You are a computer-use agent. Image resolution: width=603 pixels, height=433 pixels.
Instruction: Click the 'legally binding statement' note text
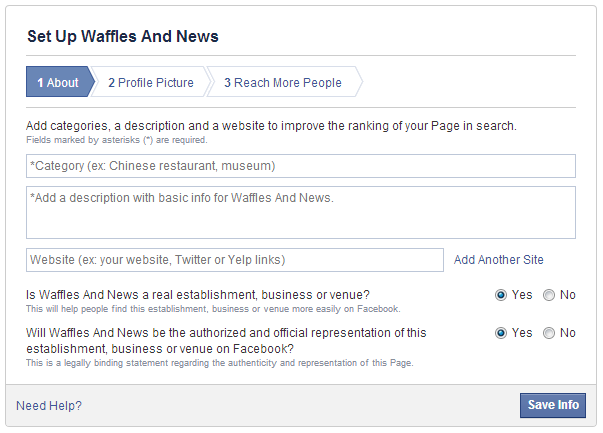point(220,363)
